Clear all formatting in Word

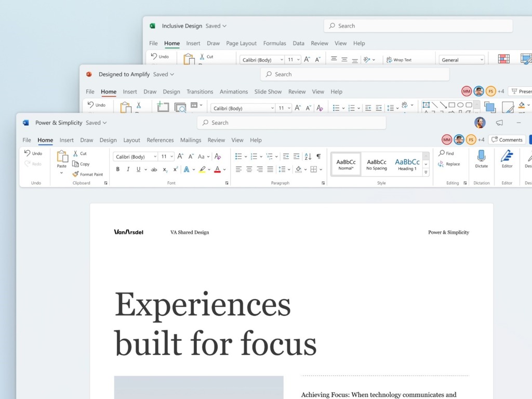(x=218, y=156)
